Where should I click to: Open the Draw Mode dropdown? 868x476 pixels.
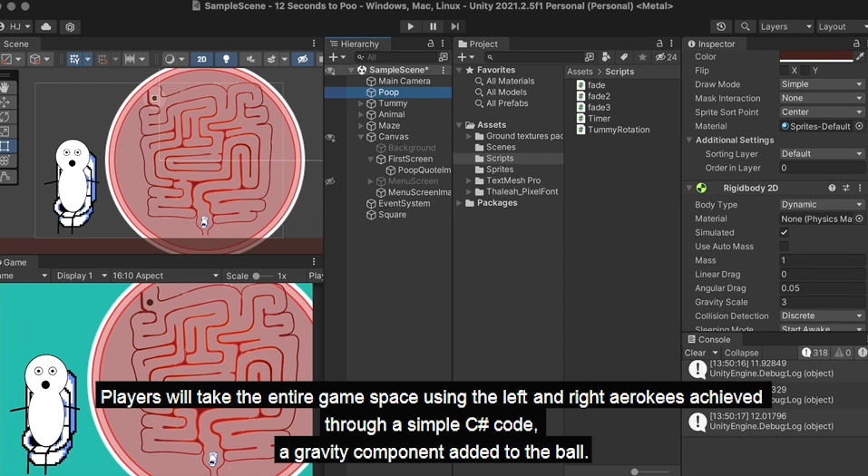pos(822,84)
